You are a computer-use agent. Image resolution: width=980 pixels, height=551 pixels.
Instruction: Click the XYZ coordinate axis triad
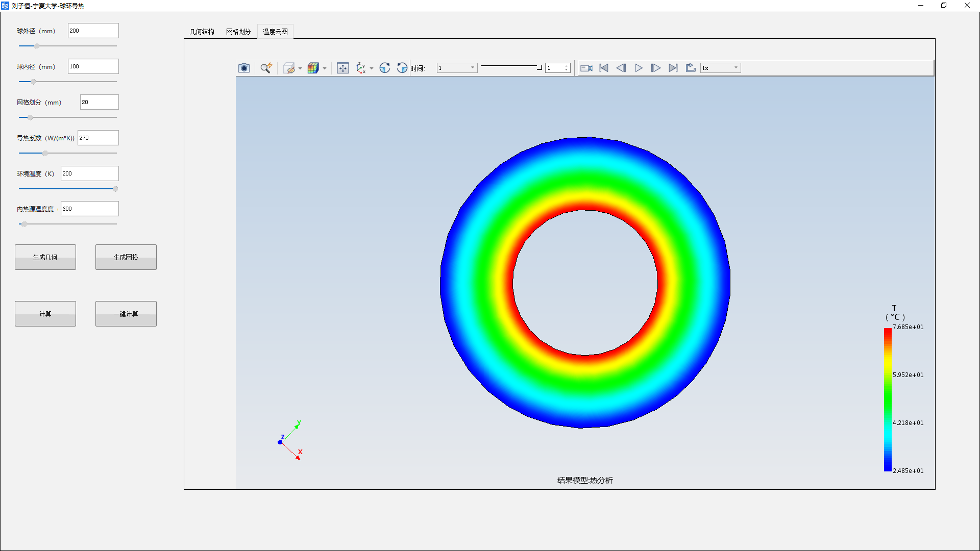290,440
